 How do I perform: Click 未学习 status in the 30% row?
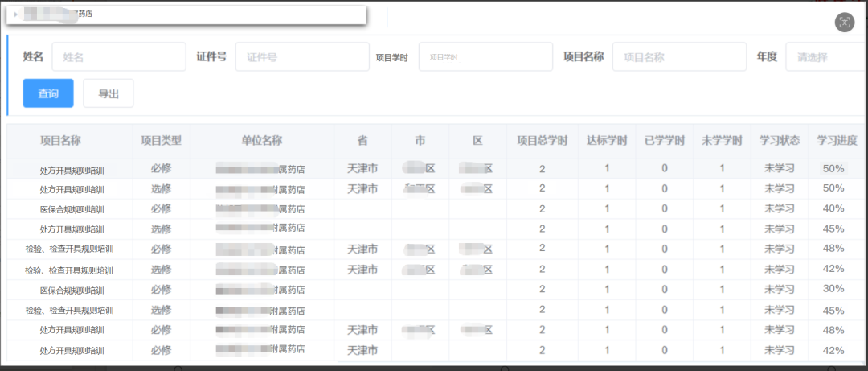pos(780,290)
